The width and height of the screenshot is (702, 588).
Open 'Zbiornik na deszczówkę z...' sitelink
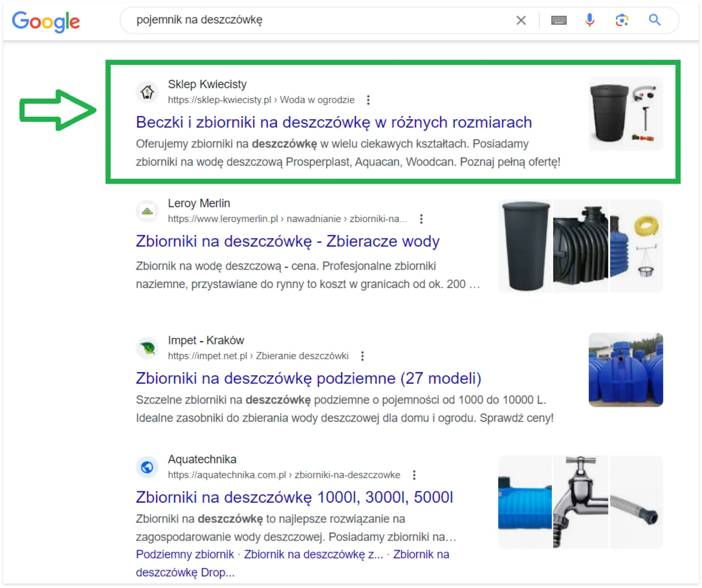[313, 554]
